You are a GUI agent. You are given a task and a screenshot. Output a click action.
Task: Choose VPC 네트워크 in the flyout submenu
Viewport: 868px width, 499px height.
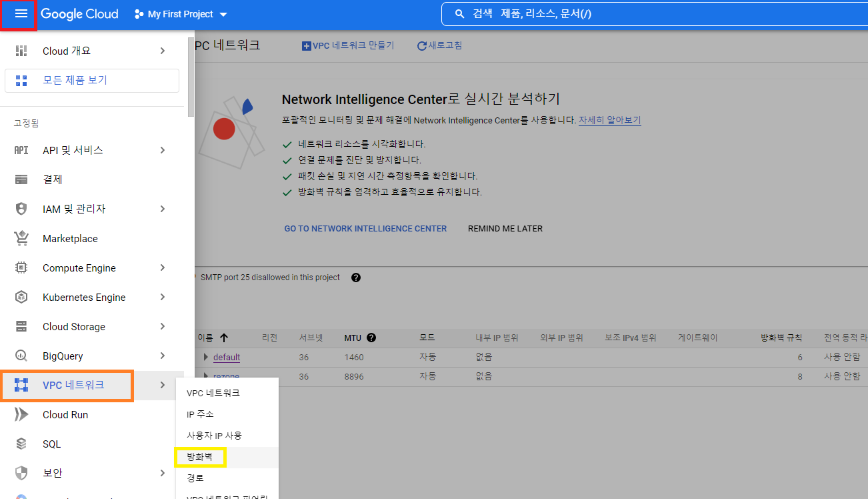tap(227, 393)
